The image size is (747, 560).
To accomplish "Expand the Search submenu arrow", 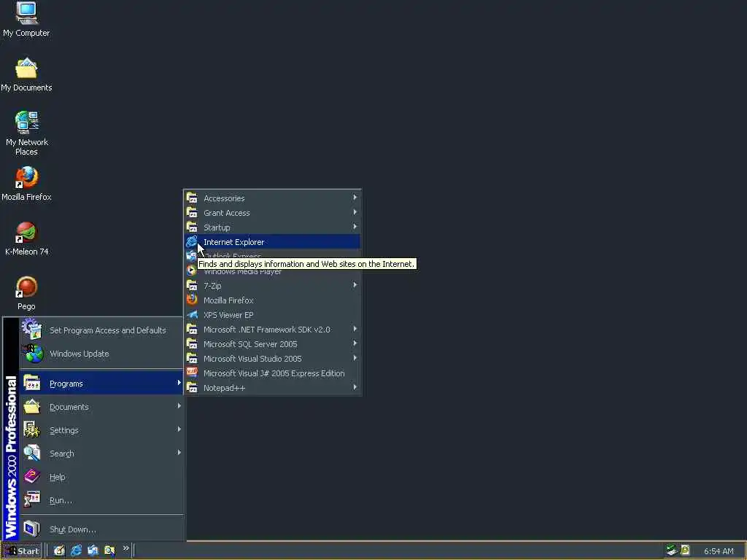I will (x=179, y=453).
